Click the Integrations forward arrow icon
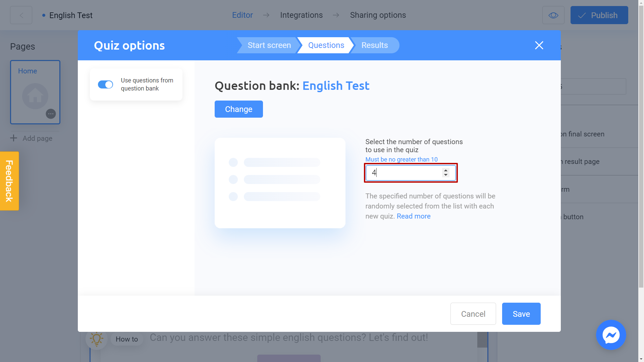644x362 pixels. click(336, 15)
